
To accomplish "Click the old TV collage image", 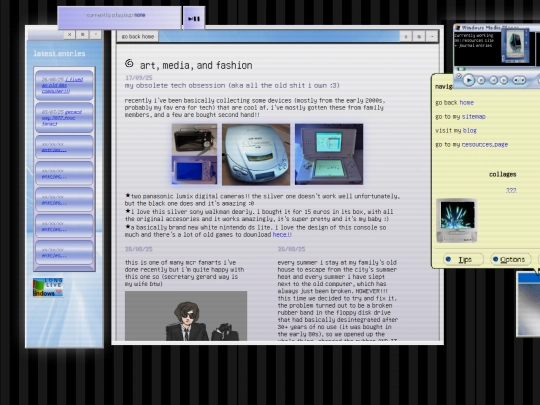I will [457, 220].
